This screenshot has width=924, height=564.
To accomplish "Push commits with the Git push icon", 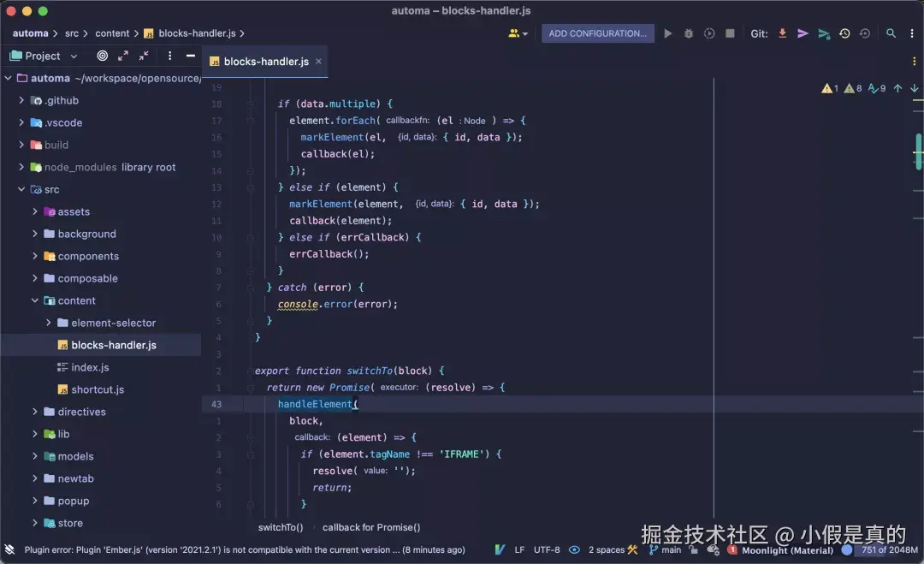I will coord(824,33).
